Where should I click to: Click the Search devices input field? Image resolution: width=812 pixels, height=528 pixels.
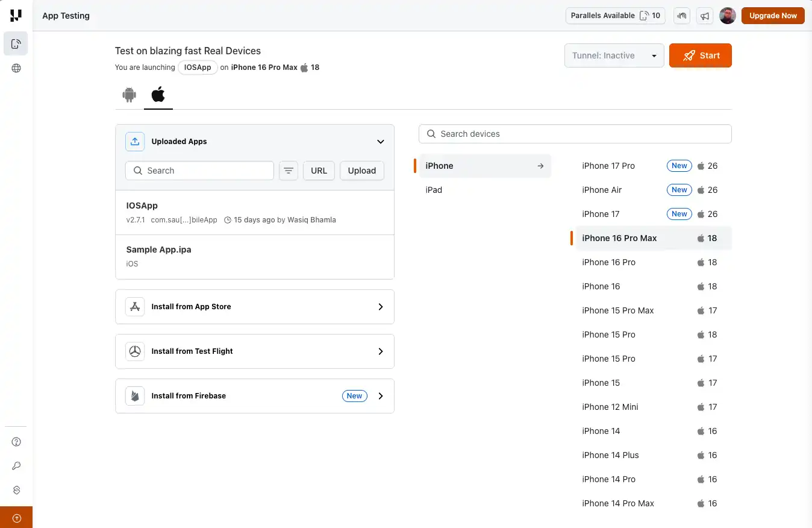[x=575, y=133]
